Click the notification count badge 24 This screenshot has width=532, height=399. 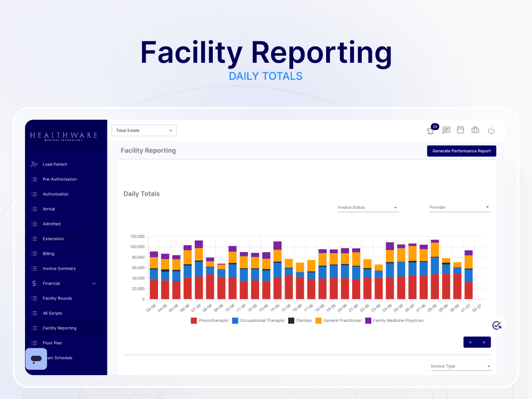click(x=435, y=127)
